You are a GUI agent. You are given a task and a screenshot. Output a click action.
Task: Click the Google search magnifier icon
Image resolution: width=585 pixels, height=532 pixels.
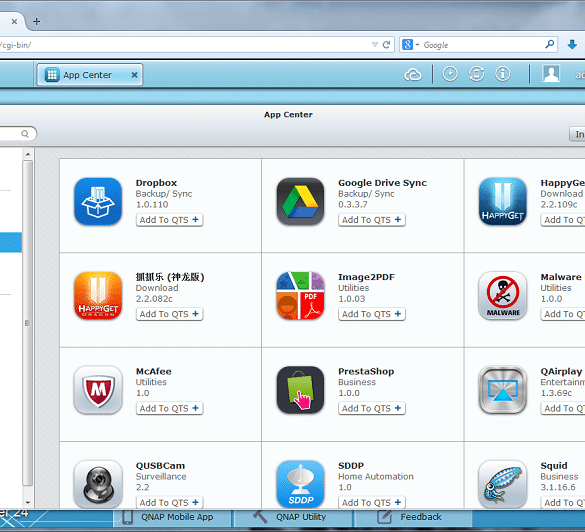(549, 44)
